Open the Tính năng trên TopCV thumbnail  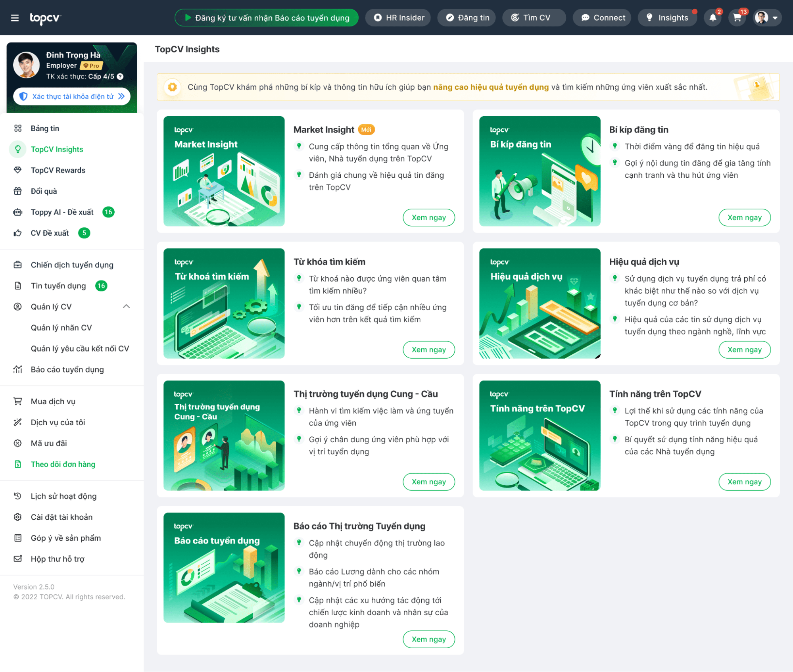(x=540, y=436)
